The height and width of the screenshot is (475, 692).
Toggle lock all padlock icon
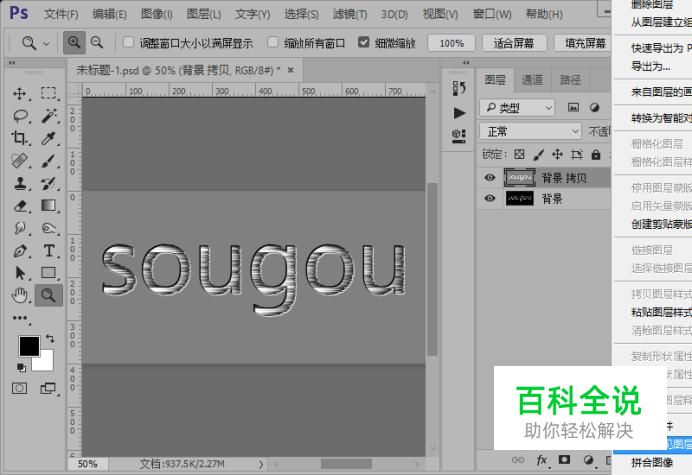[596, 155]
